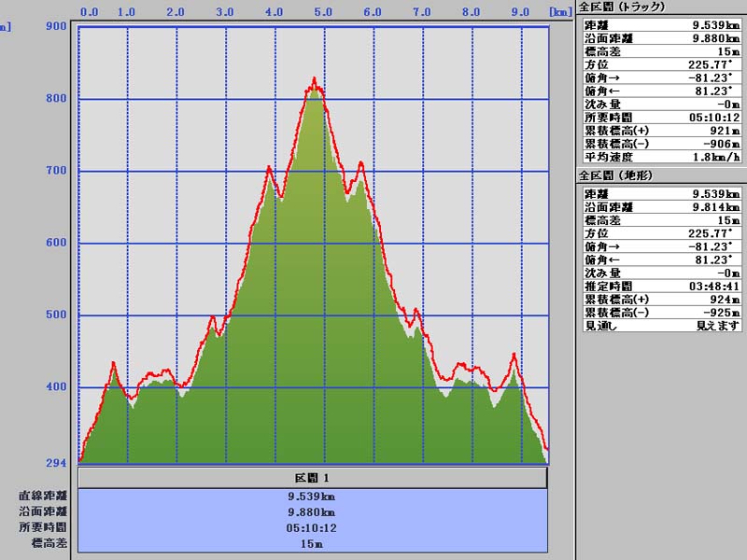
Task: Click the 方位 225.77° value in track panel
Action: tap(717, 65)
